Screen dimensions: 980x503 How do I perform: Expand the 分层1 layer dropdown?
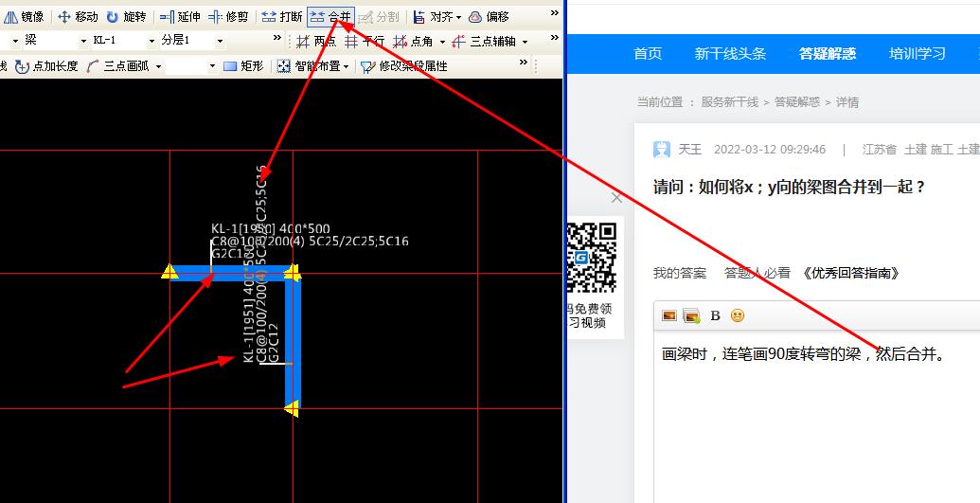220,42
